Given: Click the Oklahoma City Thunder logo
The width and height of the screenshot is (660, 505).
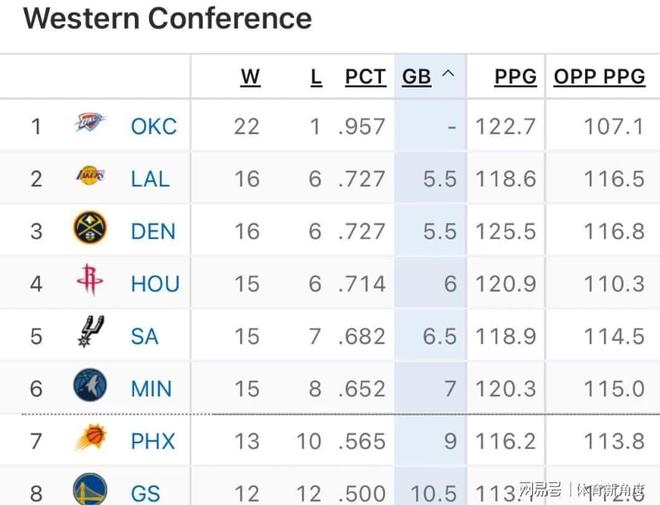Looking at the screenshot, I should (90, 124).
